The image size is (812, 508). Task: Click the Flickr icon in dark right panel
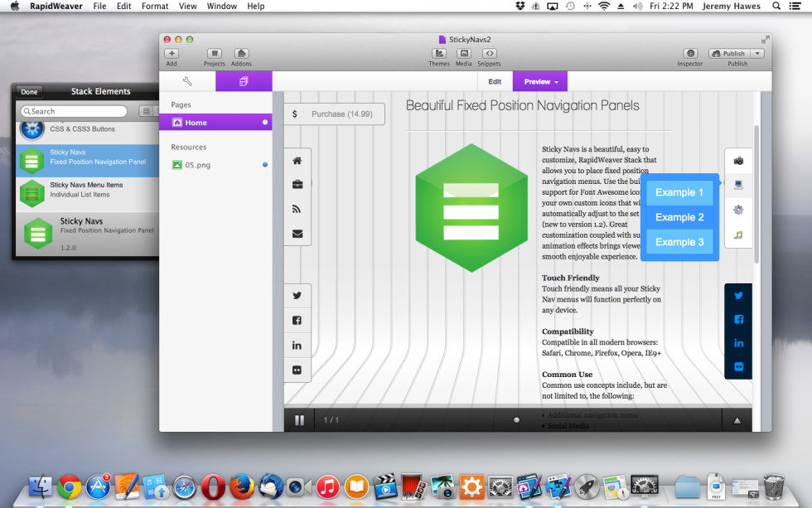click(738, 366)
